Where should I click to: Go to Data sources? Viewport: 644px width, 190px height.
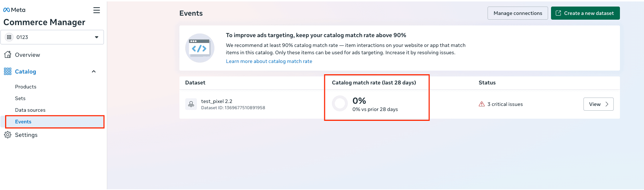[x=30, y=110]
